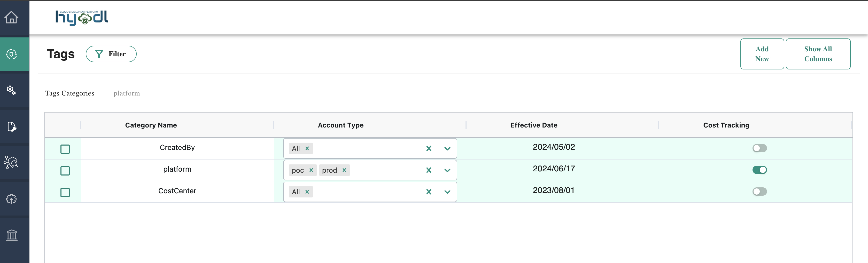Enable Cost Tracking for CreatedBy row
The width and height of the screenshot is (868, 263).
[760, 148]
